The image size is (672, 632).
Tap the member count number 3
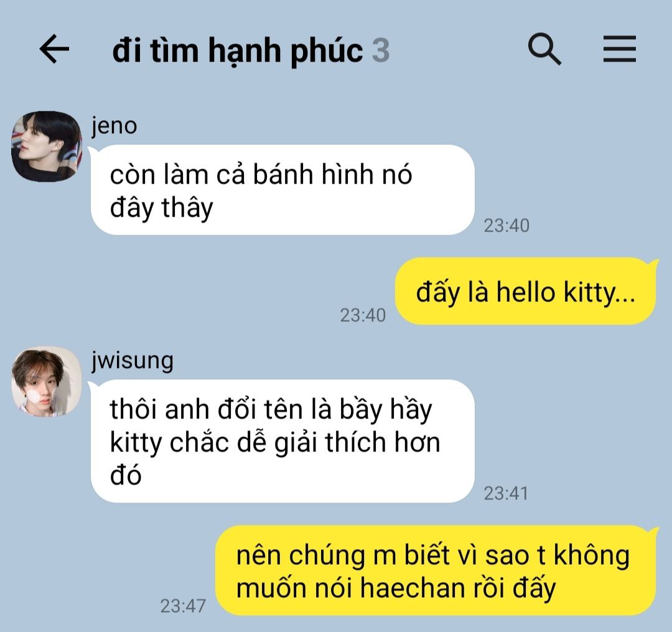point(381,50)
